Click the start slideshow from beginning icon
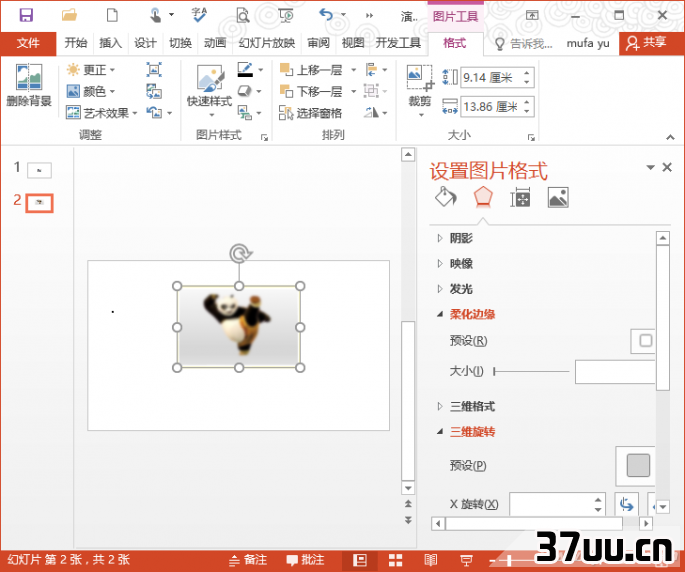 coord(286,16)
